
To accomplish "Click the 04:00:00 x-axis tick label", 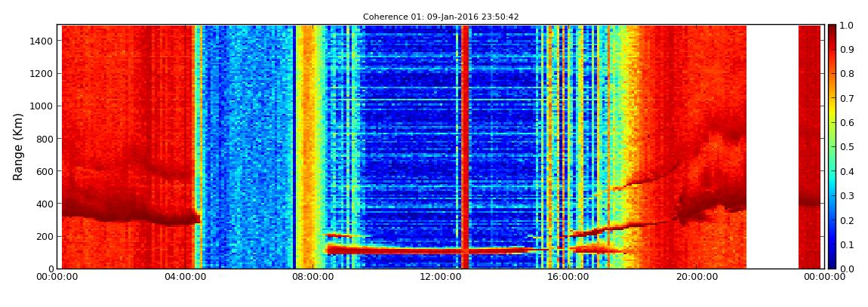I will (184, 277).
